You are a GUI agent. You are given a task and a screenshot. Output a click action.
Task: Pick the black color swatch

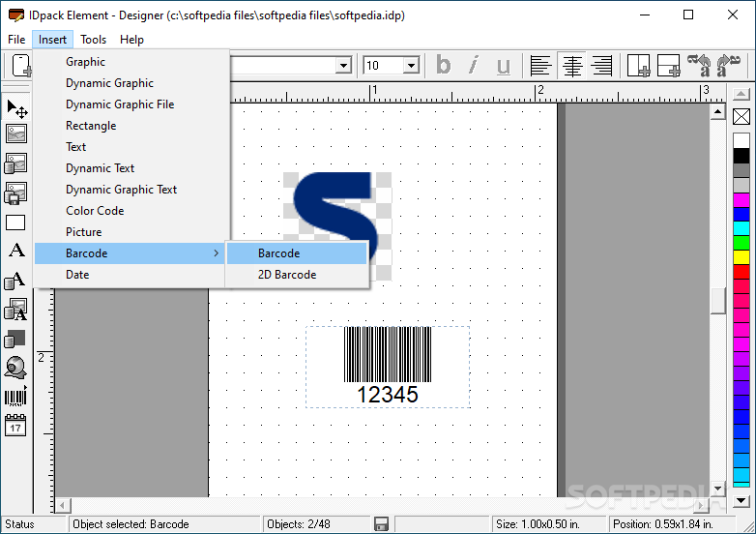pos(741,156)
